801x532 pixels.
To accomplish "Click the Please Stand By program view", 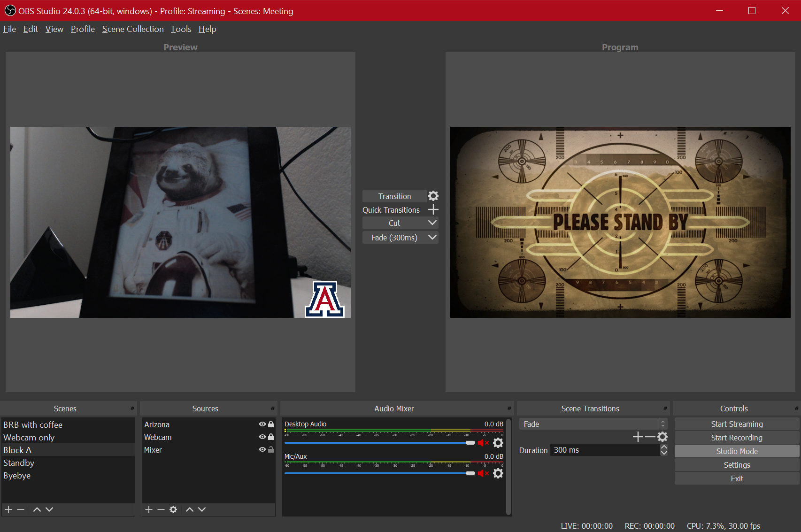I will click(x=620, y=222).
